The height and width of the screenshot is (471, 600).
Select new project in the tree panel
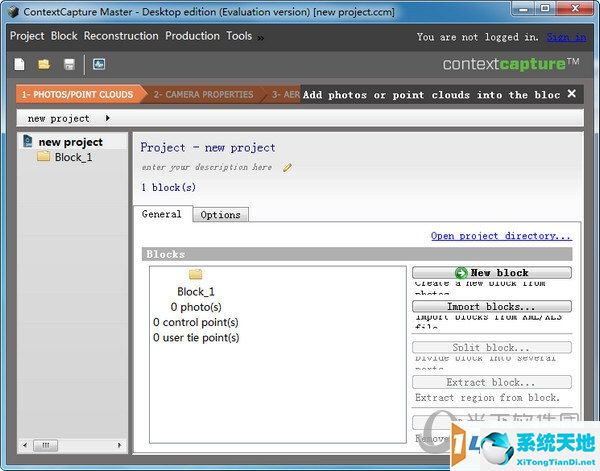pos(70,142)
